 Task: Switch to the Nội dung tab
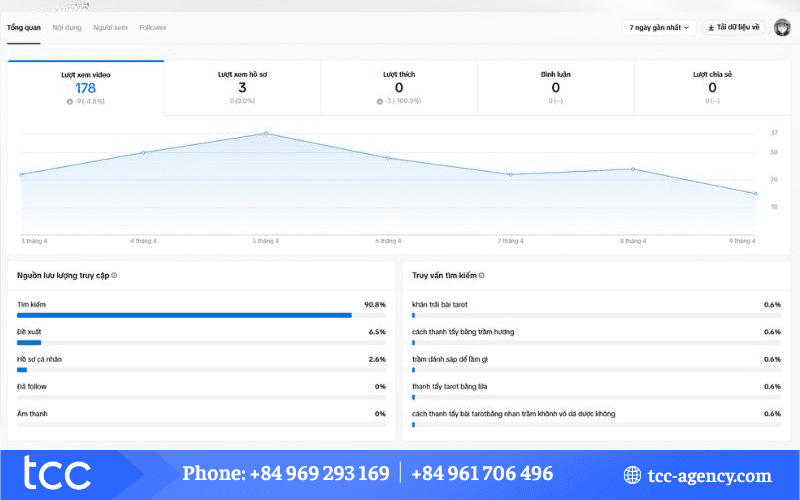point(67,27)
